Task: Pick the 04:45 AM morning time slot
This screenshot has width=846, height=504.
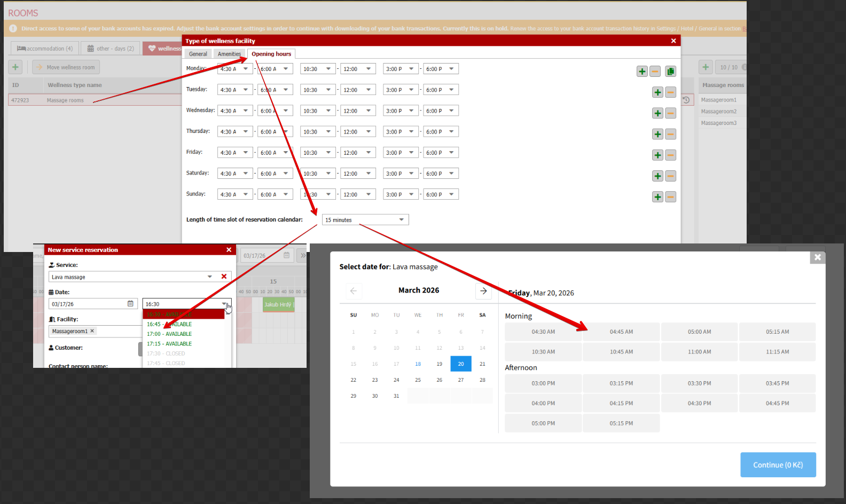Action: click(x=621, y=332)
